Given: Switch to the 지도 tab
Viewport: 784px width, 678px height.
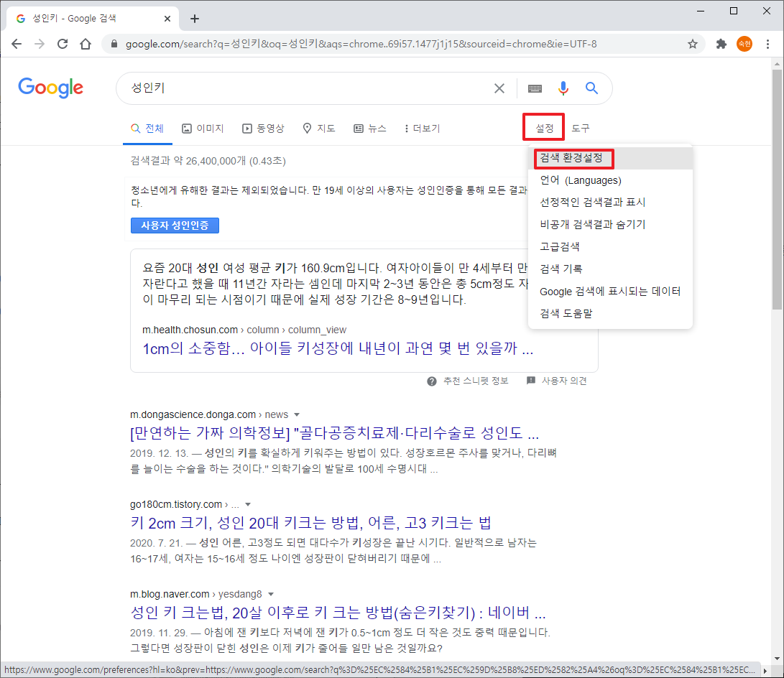Looking at the screenshot, I should click(319, 129).
